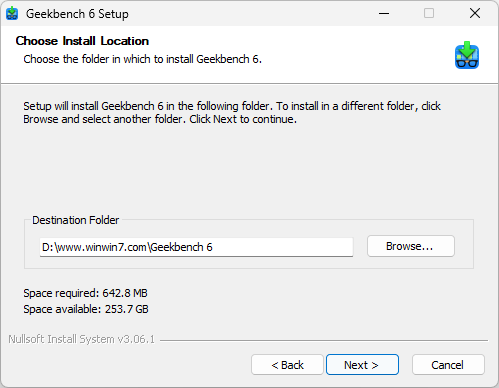
Task: Close the Geekbench 6 Setup window
Action: pyautogui.click(x=475, y=14)
